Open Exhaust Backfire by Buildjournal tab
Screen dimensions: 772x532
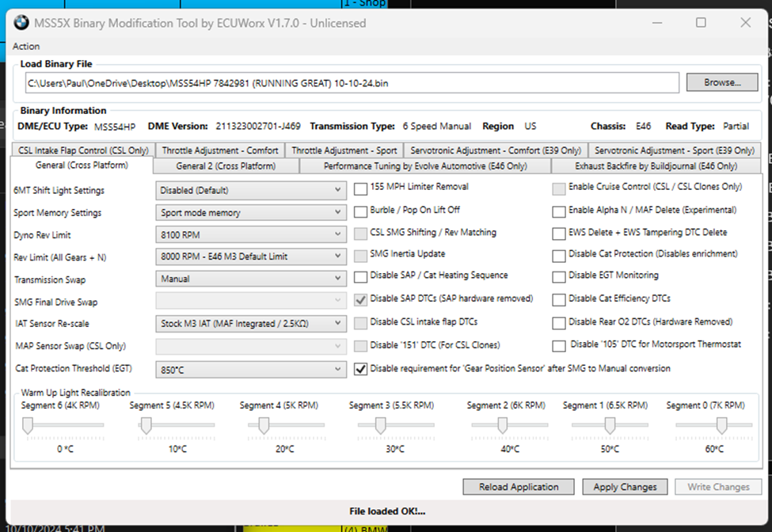(x=656, y=165)
